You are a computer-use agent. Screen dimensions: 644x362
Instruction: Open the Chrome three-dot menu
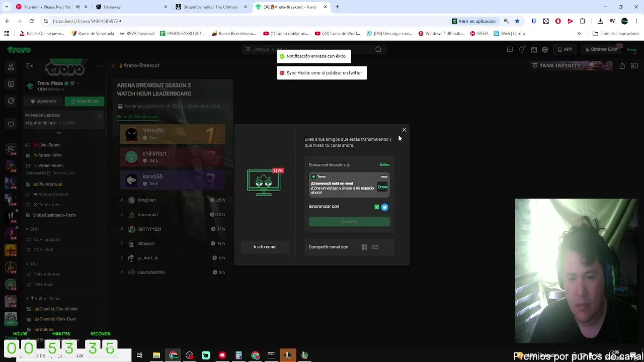point(636,21)
